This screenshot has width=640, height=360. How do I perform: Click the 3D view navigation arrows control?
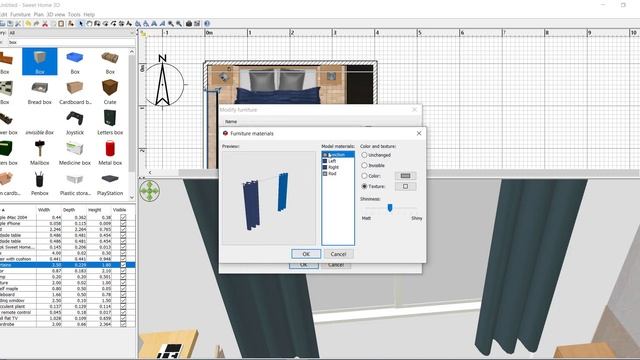(149, 191)
